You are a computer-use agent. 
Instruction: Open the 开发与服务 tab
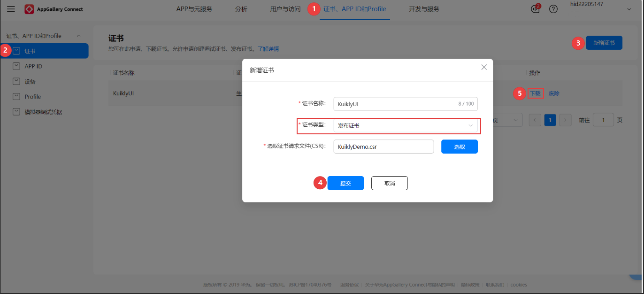click(x=424, y=9)
